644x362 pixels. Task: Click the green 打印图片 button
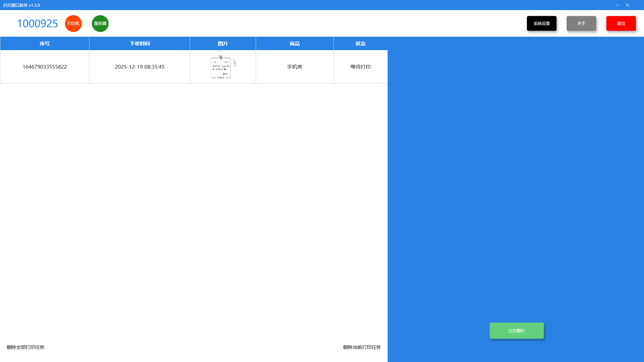516,331
